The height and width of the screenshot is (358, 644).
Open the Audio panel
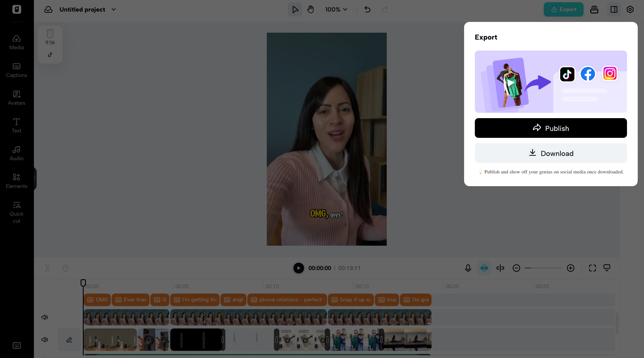(x=17, y=153)
